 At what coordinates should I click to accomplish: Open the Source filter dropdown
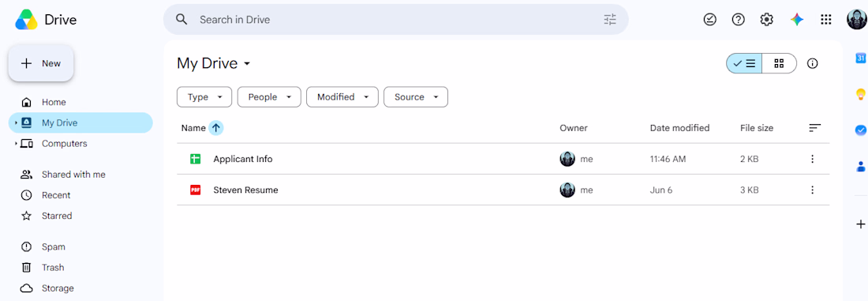coord(416,97)
